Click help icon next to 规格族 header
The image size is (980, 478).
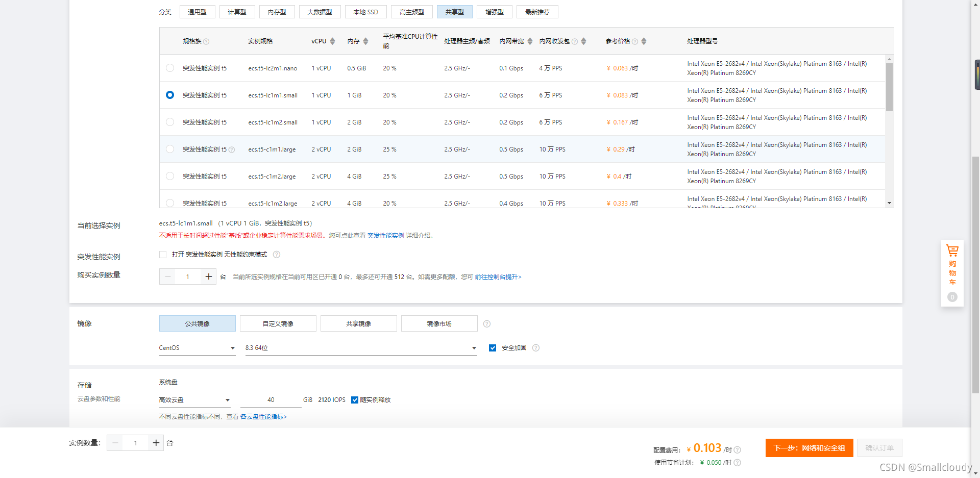(206, 42)
